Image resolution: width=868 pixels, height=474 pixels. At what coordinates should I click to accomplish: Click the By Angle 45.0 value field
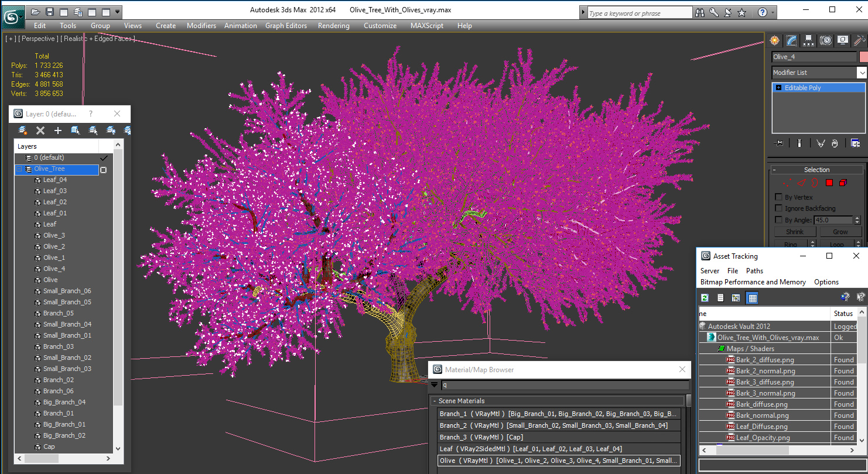pos(832,220)
